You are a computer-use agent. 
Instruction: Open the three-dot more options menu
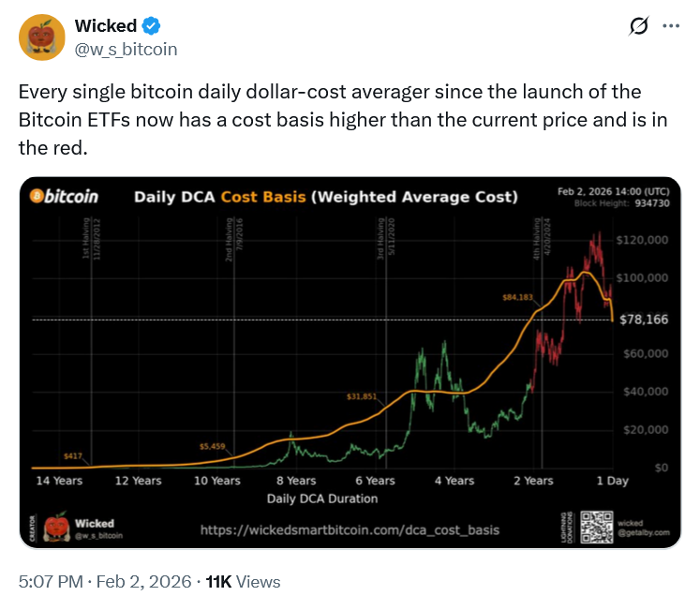coord(670,26)
